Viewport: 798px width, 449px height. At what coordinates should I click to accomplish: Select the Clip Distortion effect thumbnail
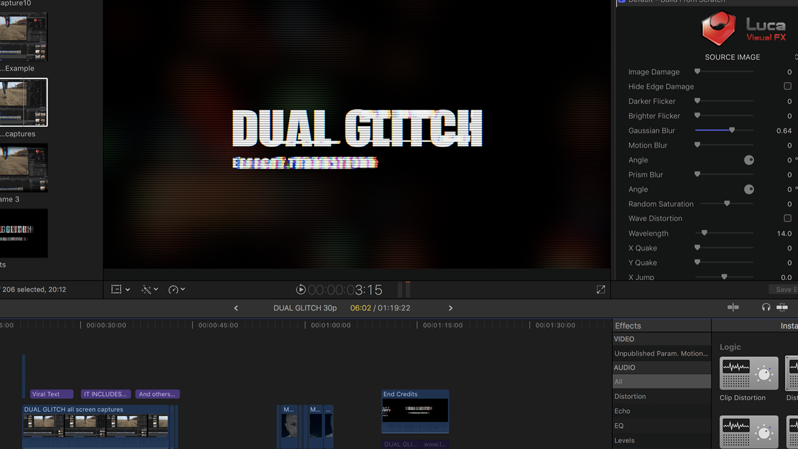749,373
